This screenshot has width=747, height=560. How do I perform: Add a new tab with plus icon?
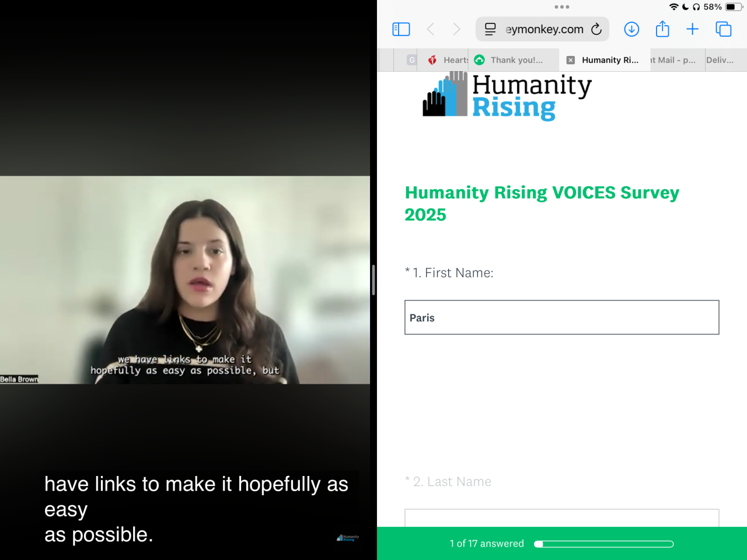tap(692, 29)
